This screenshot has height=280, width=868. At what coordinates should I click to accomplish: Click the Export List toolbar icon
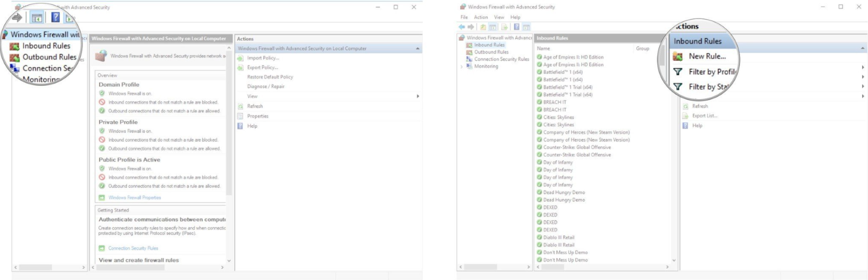coord(505,27)
